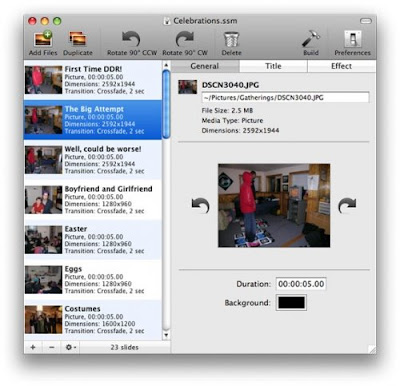The width and height of the screenshot is (400, 386).
Task: Rotate 90° CW using toolbar icon
Action: point(185,39)
